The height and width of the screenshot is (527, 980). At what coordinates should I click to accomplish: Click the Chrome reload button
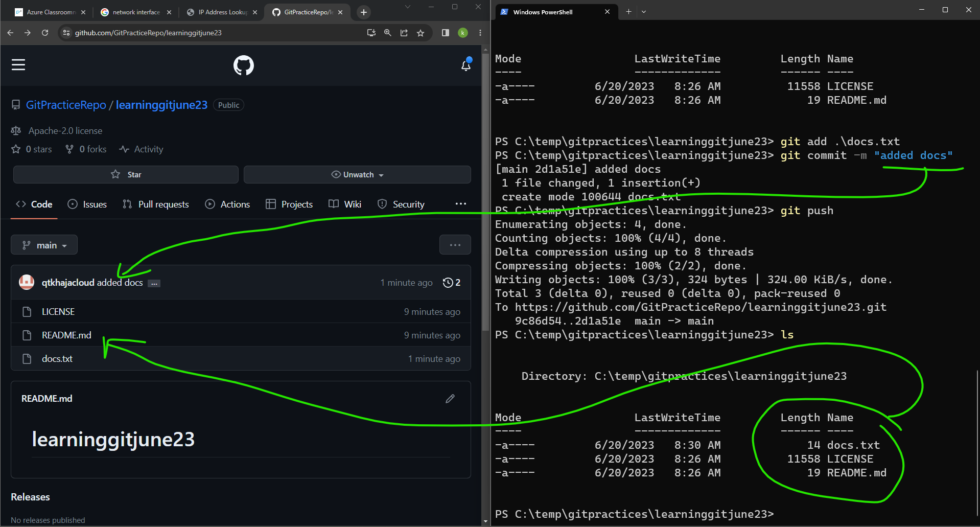point(45,33)
